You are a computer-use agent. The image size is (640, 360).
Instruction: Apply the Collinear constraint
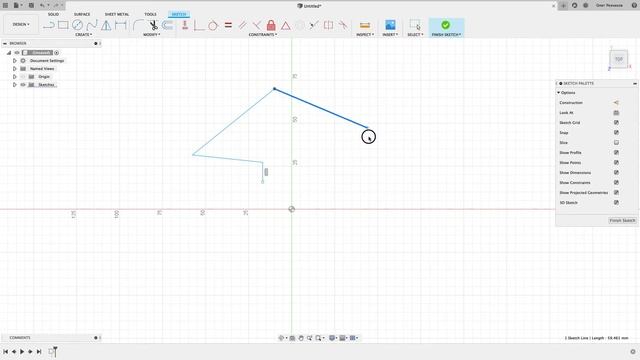pyautogui.click(x=313, y=25)
